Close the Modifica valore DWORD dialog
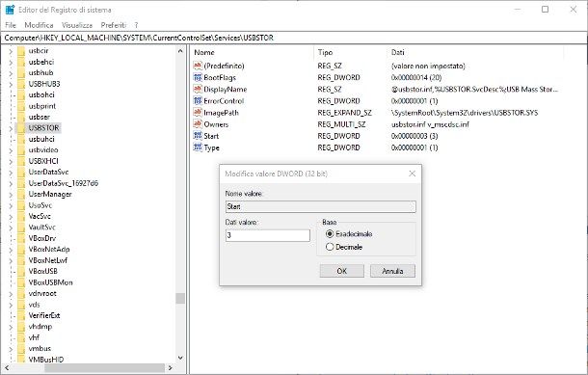 point(413,174)
